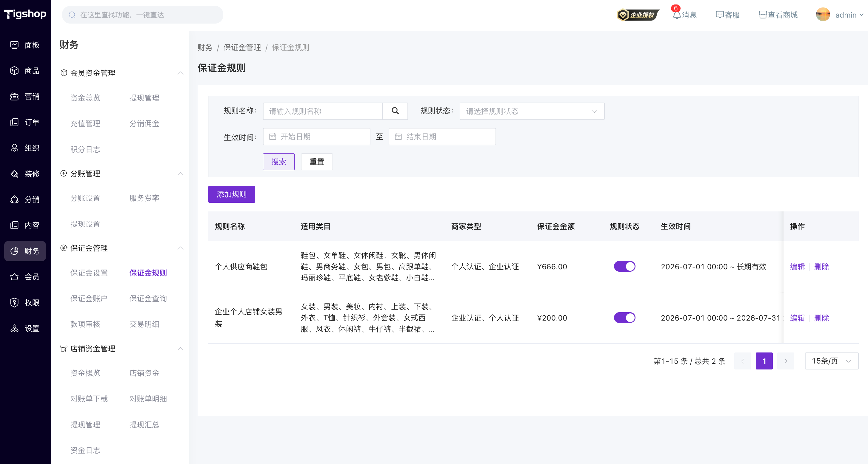Click the 查看商城 storefront icon
The height and width of the screenshot is (464, 868).
click(763, 15)
